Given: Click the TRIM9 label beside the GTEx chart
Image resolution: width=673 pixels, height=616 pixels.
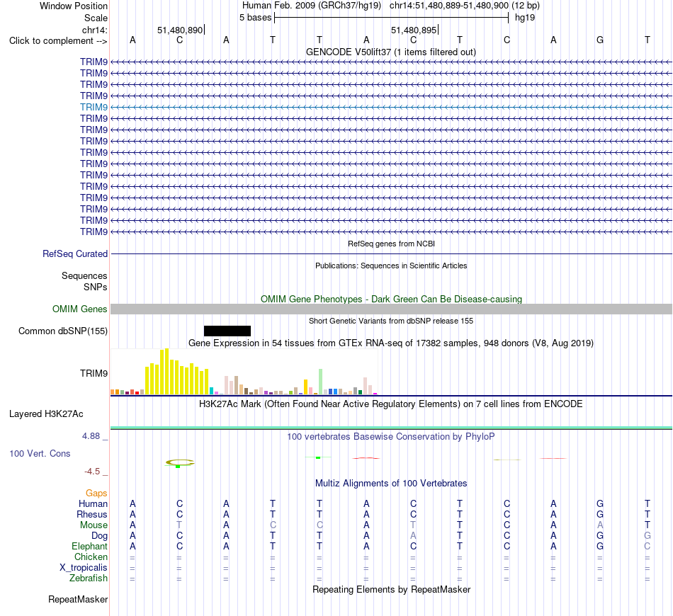Looking at the screenshot, I should click(94, 374).
